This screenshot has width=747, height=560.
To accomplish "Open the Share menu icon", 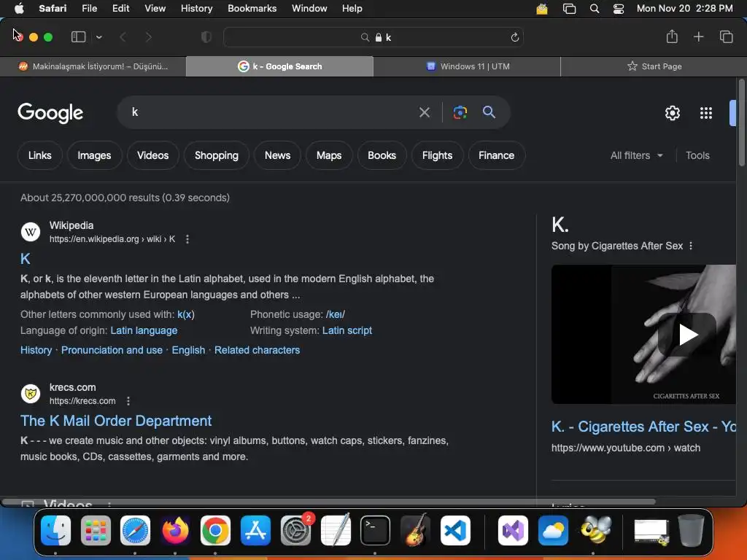I will (672, 36).
